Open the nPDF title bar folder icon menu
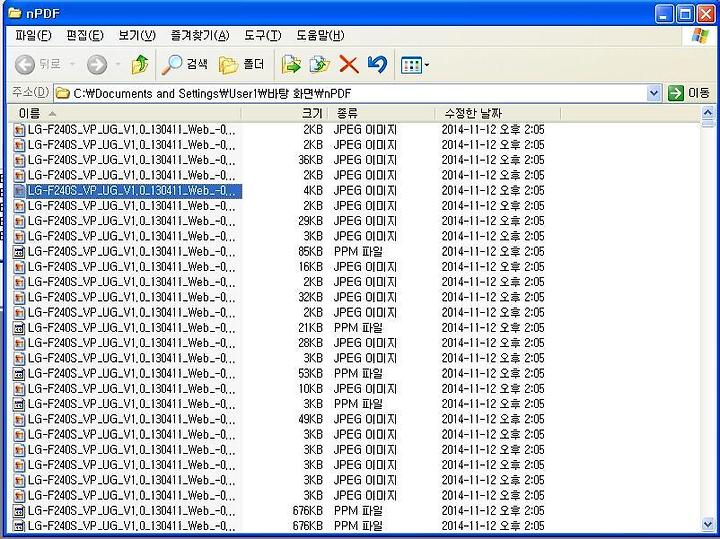The image size is (720, 539). [x=14, y=13]
